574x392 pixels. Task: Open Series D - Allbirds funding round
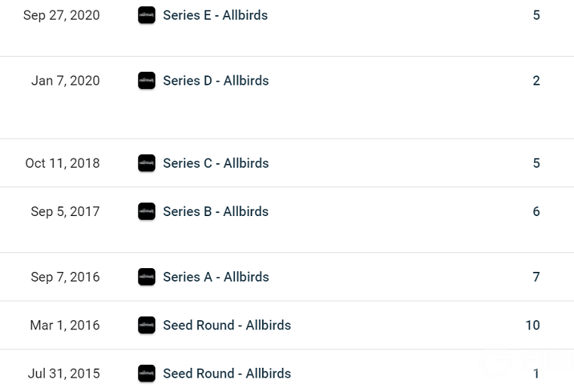tap(215, 81)
